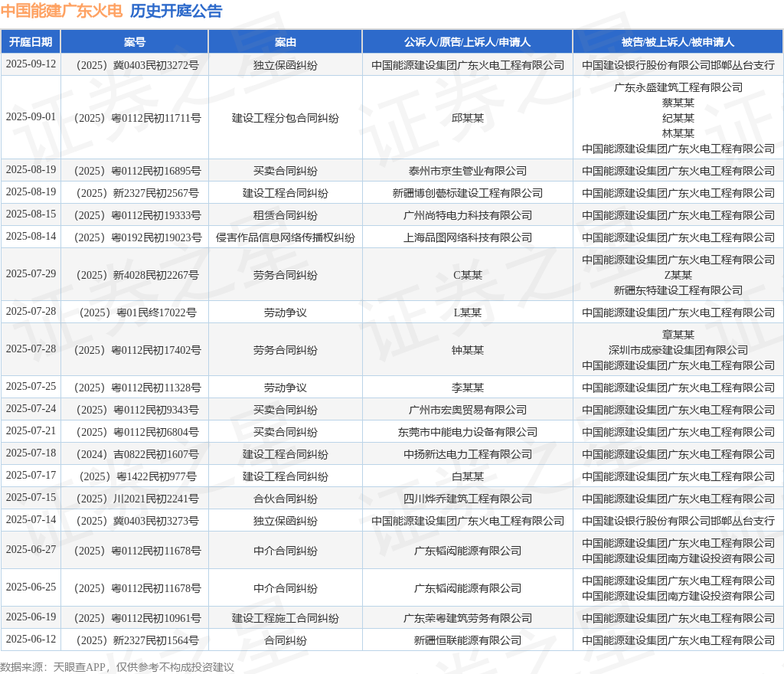Viewport: 784px width, 674px height.
Task: Click plaintiff 广州尚特电力科技有限公司
Action: pyautogui.click(x=468, y=215)
